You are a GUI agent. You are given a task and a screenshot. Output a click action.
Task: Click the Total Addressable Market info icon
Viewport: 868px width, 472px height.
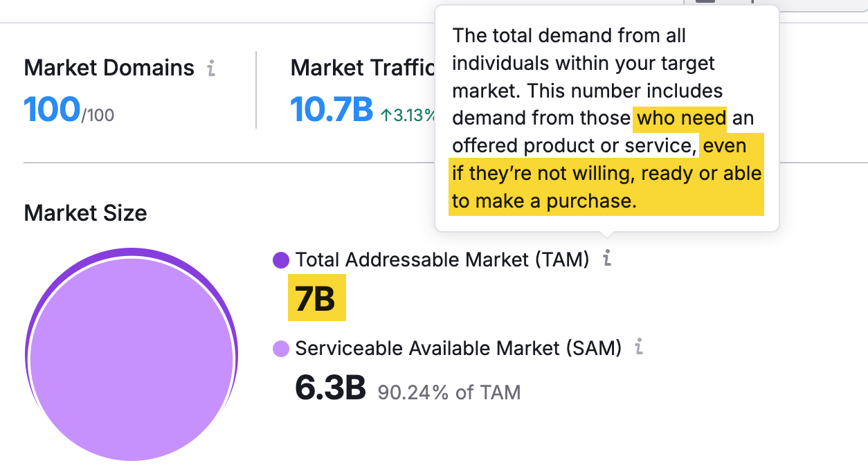pos(607,260)
